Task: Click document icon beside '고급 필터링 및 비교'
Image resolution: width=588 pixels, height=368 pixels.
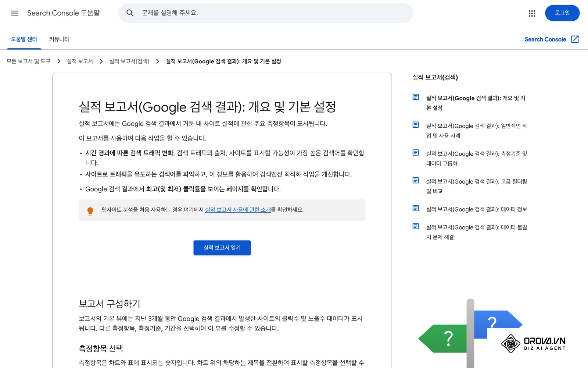Action: (x=416, y=181)
